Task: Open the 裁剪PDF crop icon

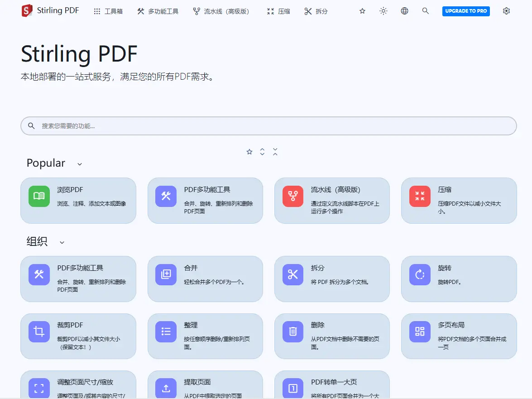Action: (x=39, y=332)
